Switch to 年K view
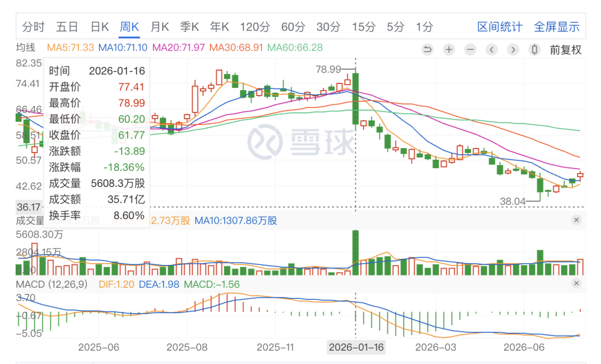Image resolution: width=601 pixels, height=364 pixels. pos(219,27)
